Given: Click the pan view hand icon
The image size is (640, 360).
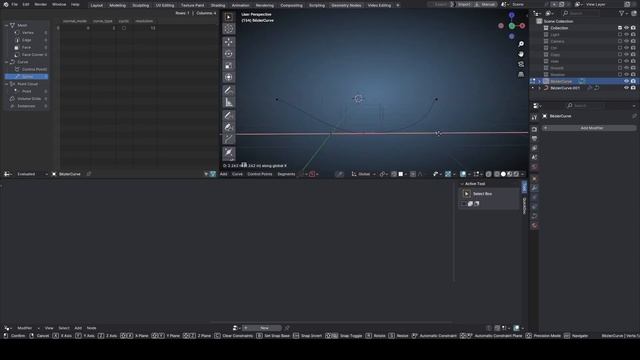Looking at the screenshot, I should tap(521, 54).
